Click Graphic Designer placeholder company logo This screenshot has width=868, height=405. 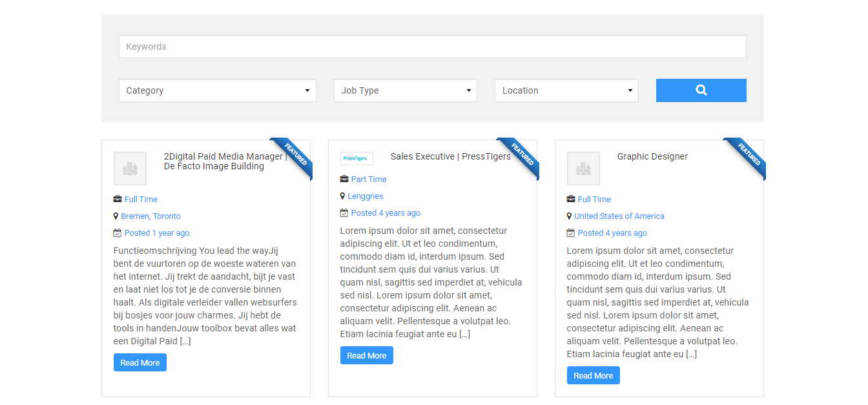[583, 169]
